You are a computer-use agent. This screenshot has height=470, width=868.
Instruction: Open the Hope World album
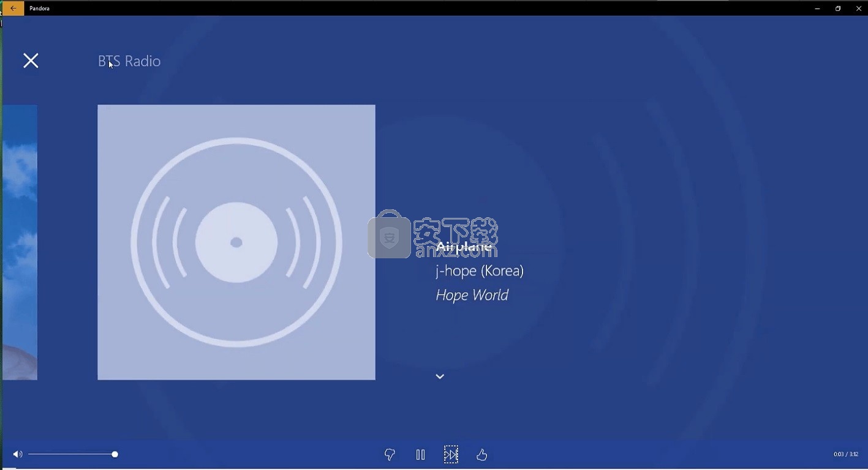(x=472, y=295)
